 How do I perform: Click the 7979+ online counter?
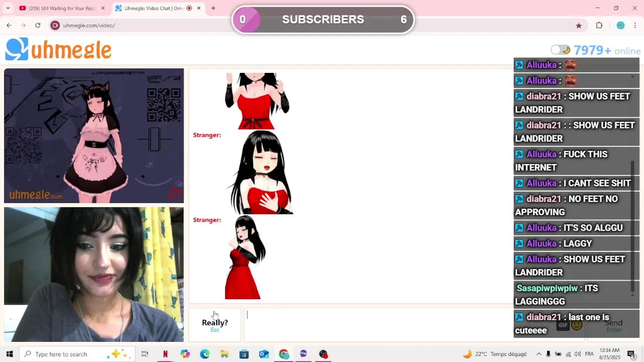(x=607, y=50)
